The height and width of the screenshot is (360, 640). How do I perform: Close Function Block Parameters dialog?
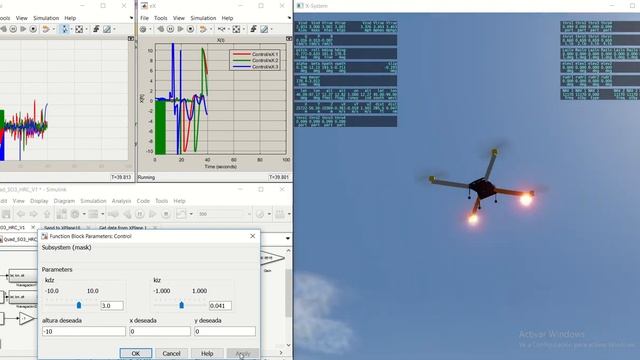pos(253,236)
